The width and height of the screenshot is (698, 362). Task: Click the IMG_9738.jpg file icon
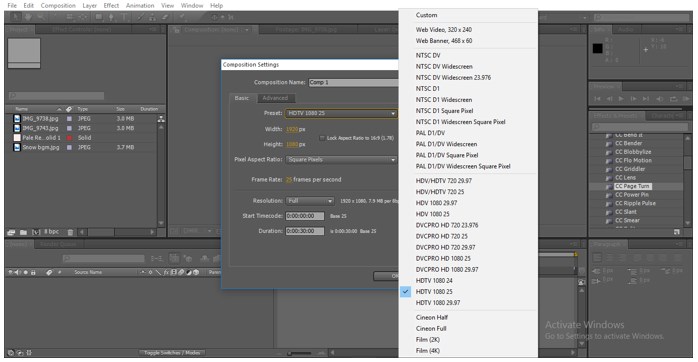coord(17,119)
